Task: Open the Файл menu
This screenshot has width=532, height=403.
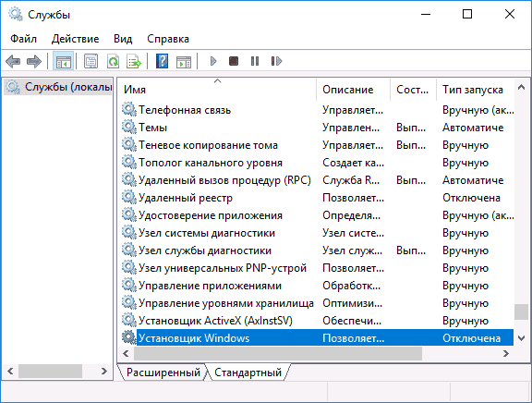Action: (23, 39)
